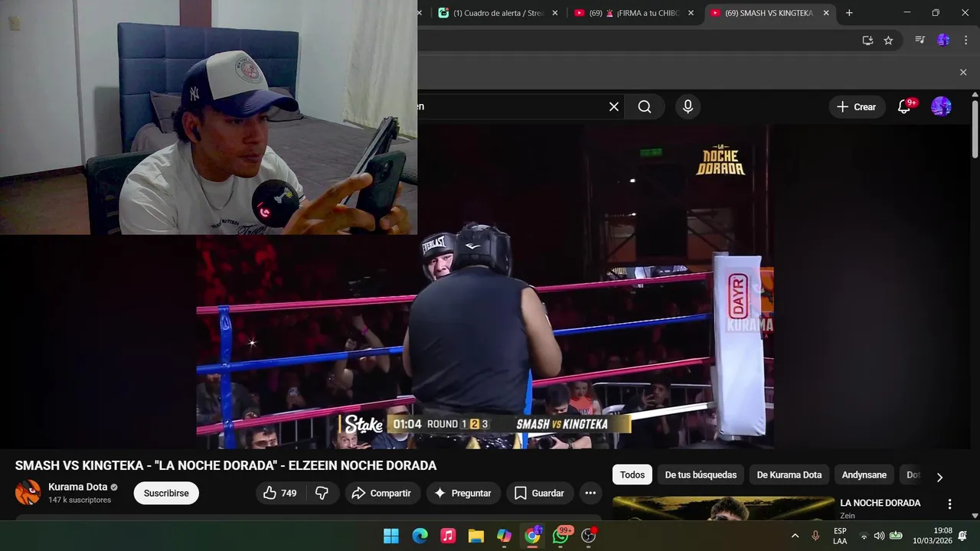Open the media control icon in Chrome toolbar
The width and height of the screenshot is (980, 551).
coord(920,41)
